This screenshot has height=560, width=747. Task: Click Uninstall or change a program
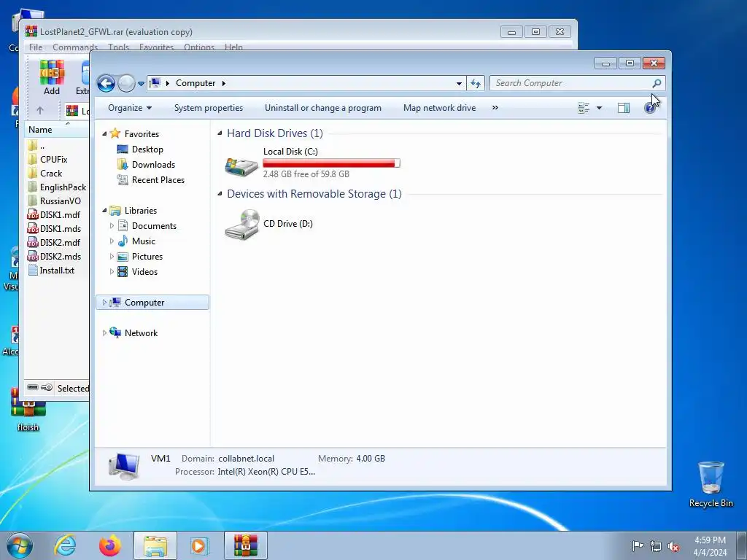tap(323, 108)
